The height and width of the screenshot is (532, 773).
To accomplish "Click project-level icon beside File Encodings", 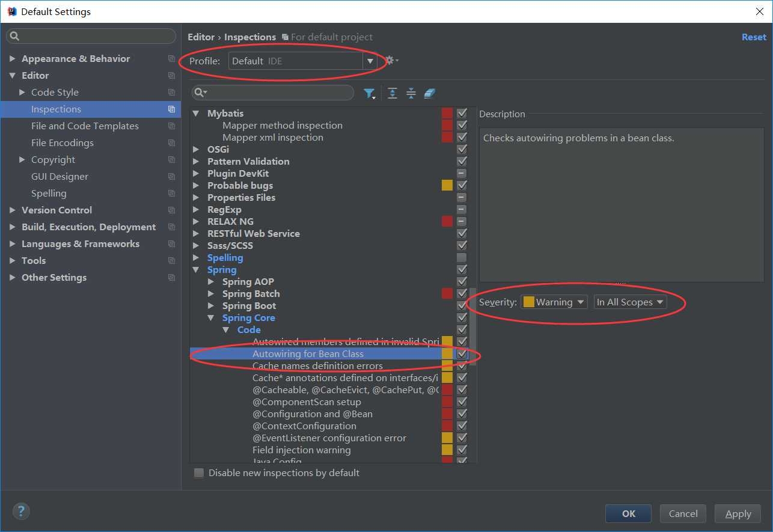I will [x=171, y=143].
